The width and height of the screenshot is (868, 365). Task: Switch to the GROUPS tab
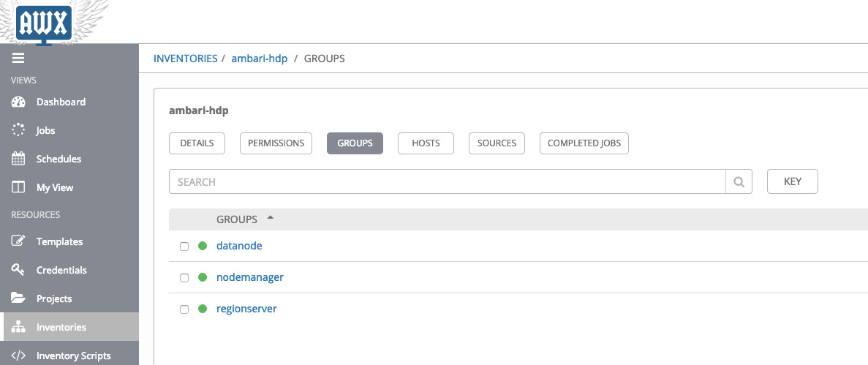tap(355, 143)
